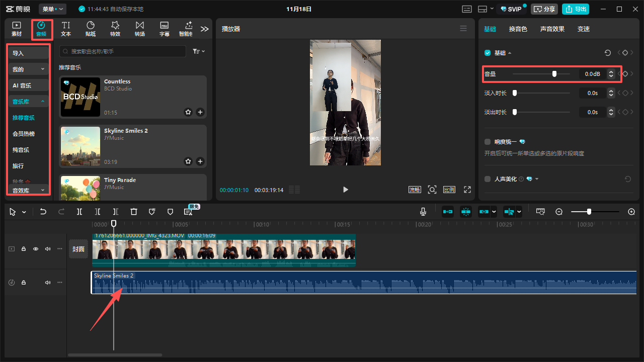644x362 pixels.
Task: Open the Effects (特效) panel
Action: pyautogui.click(x=115, y=29)
